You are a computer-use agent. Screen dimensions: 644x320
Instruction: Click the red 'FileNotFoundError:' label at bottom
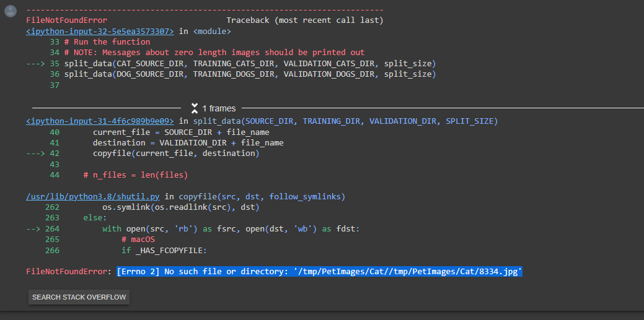click(x=69, y=271)
